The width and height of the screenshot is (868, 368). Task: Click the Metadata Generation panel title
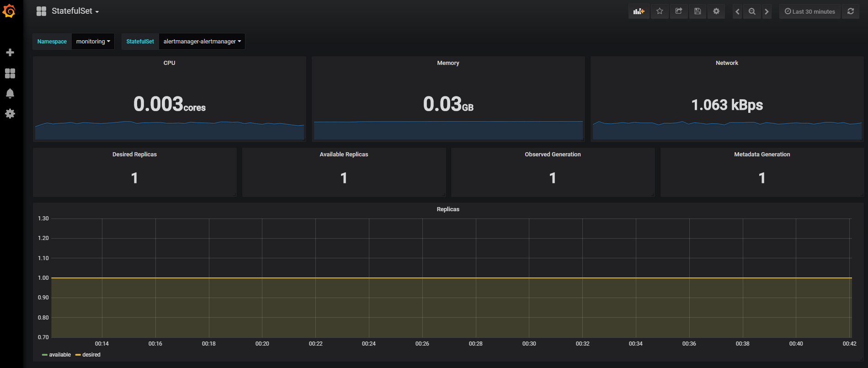click(x=762, y=155)
